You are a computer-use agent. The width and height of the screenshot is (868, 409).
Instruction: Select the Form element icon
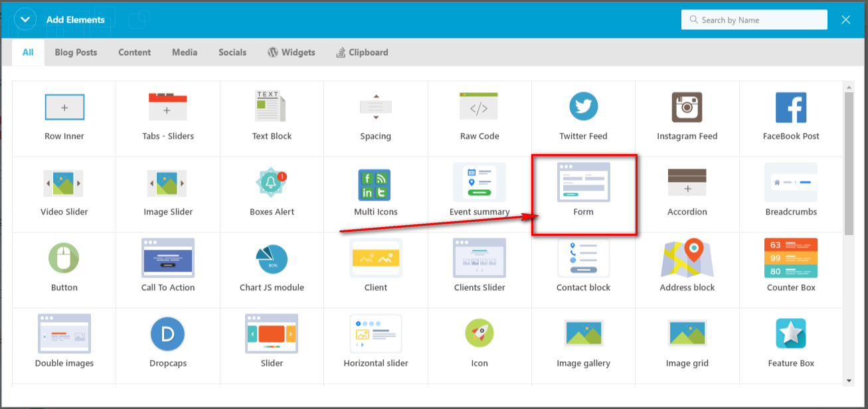click(x=583, y=183)
